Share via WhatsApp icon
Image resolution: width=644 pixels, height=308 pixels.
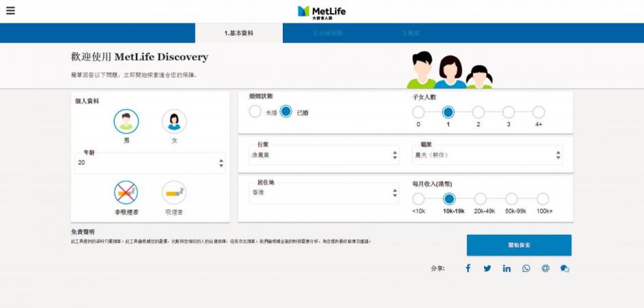point(526,268)
